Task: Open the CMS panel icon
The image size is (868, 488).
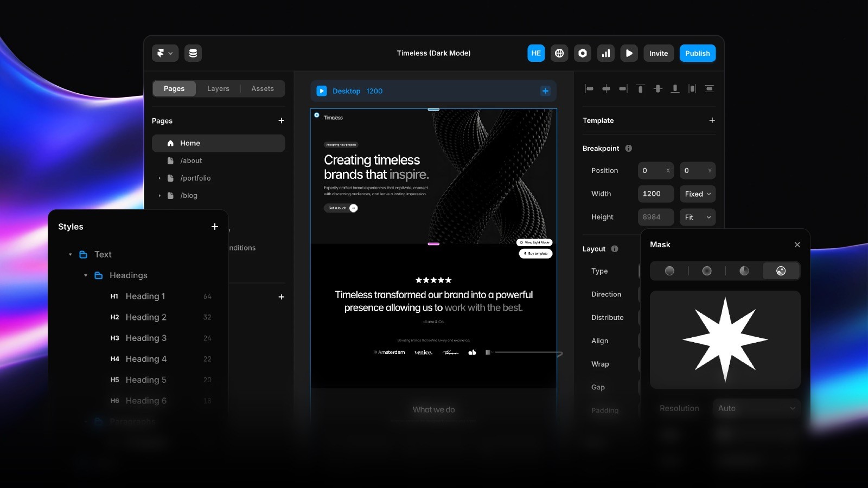Action: [x=193, y=53]
